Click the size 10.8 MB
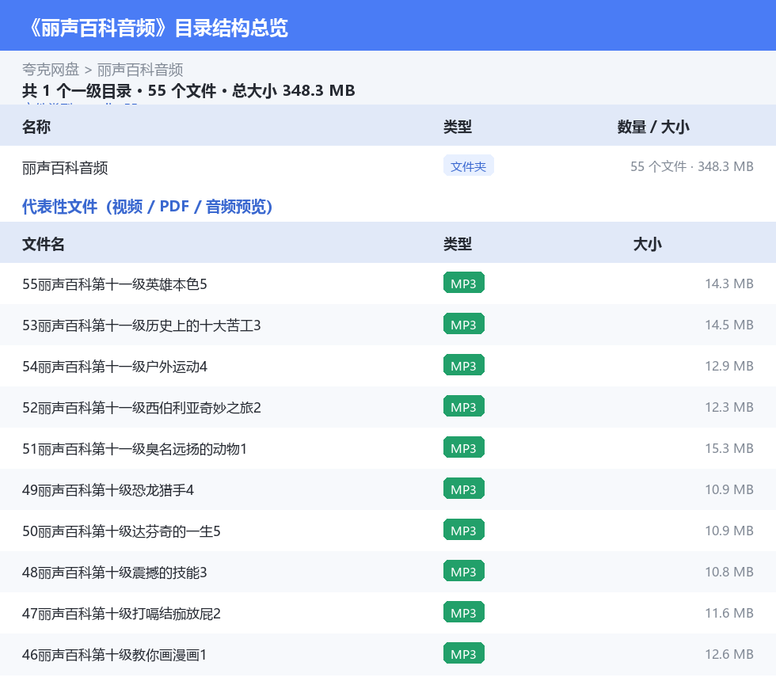The image size is (776, 700). coord(729,572)
